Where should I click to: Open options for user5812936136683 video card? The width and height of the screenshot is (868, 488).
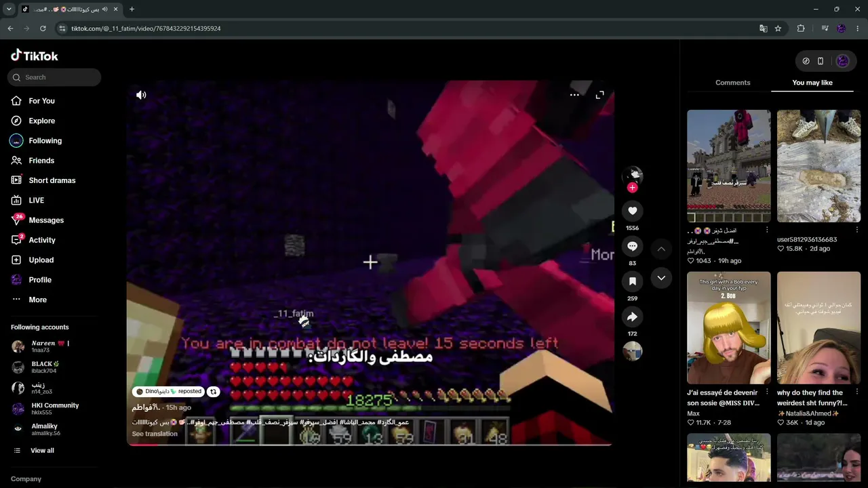coord(857,230)
